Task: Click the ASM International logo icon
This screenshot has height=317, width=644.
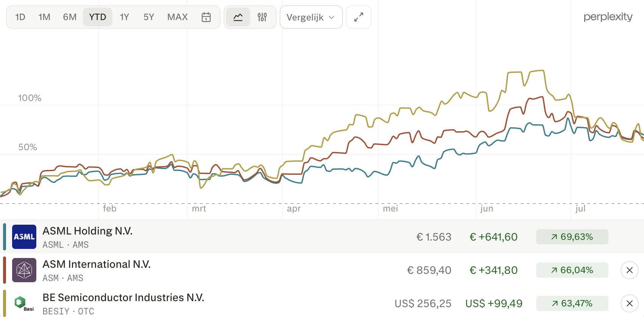Action: (24, 270)
